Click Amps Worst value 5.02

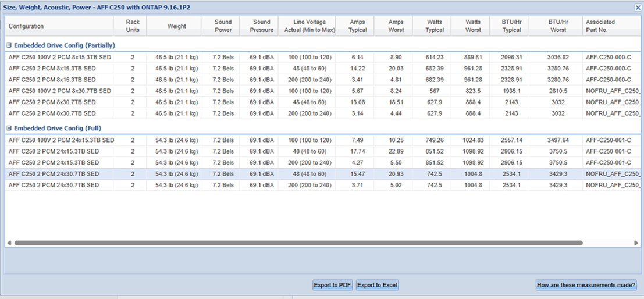396,185
